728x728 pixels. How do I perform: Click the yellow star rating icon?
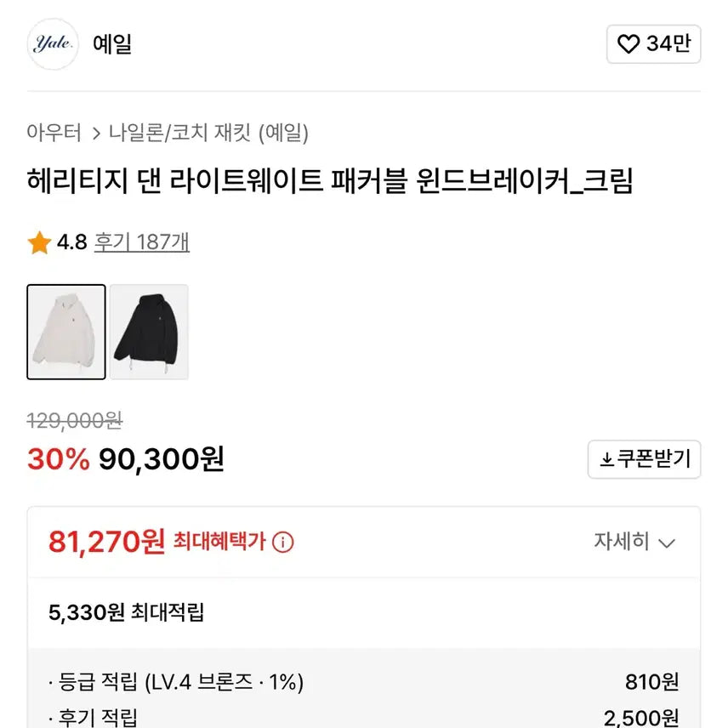coord(38,243)
